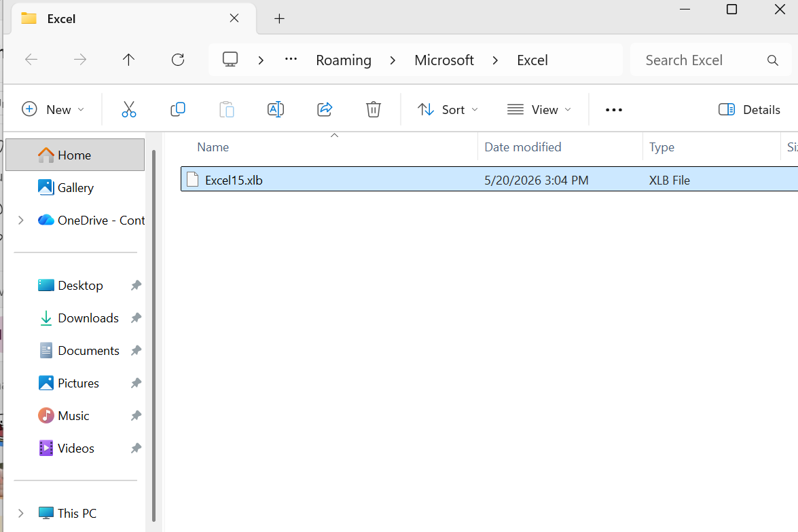798x532 pixels.
Task: Click chevron after This PC icon in address bar
Action: click(261, 60)
